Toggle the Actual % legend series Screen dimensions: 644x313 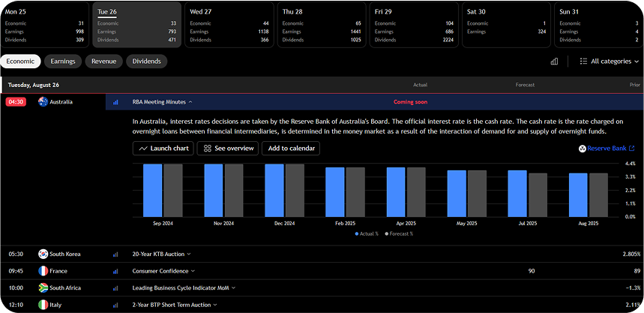click(x=367, y=233)
